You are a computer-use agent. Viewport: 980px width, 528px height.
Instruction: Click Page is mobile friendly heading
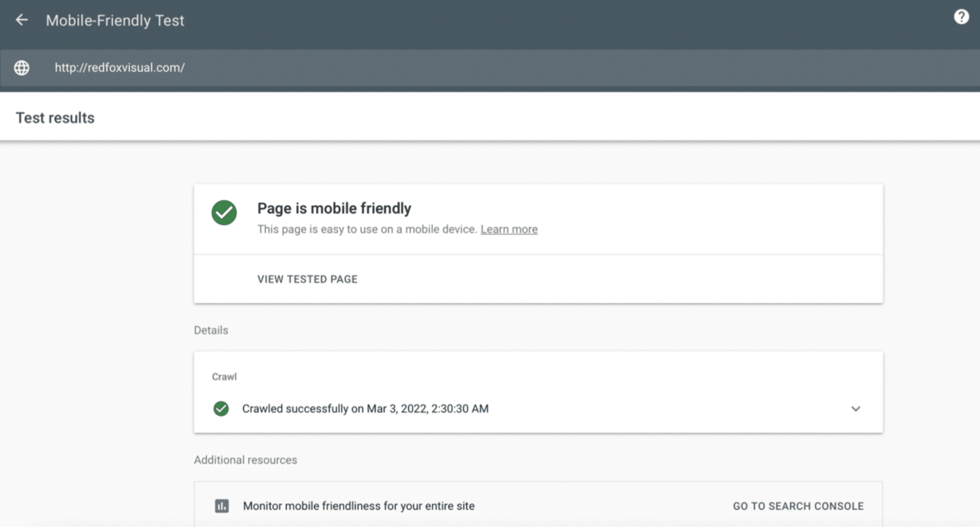click(334, 209)
